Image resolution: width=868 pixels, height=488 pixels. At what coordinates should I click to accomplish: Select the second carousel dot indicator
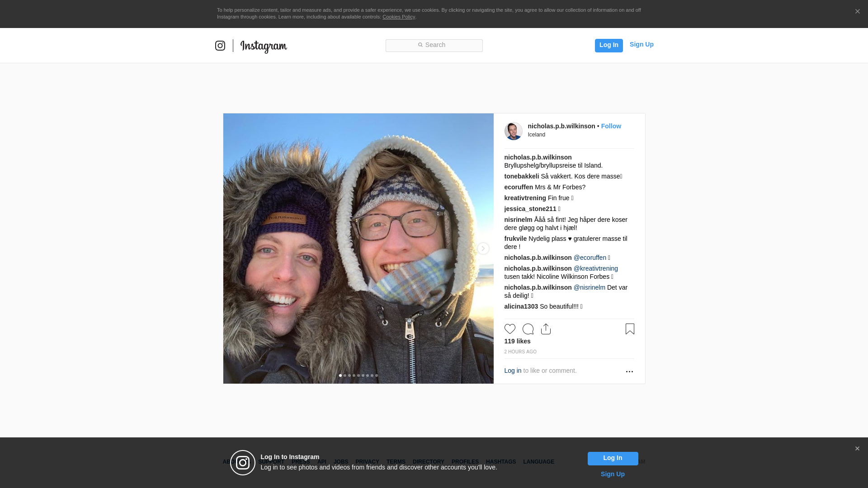pyautogui.click(x=345, y=375)
